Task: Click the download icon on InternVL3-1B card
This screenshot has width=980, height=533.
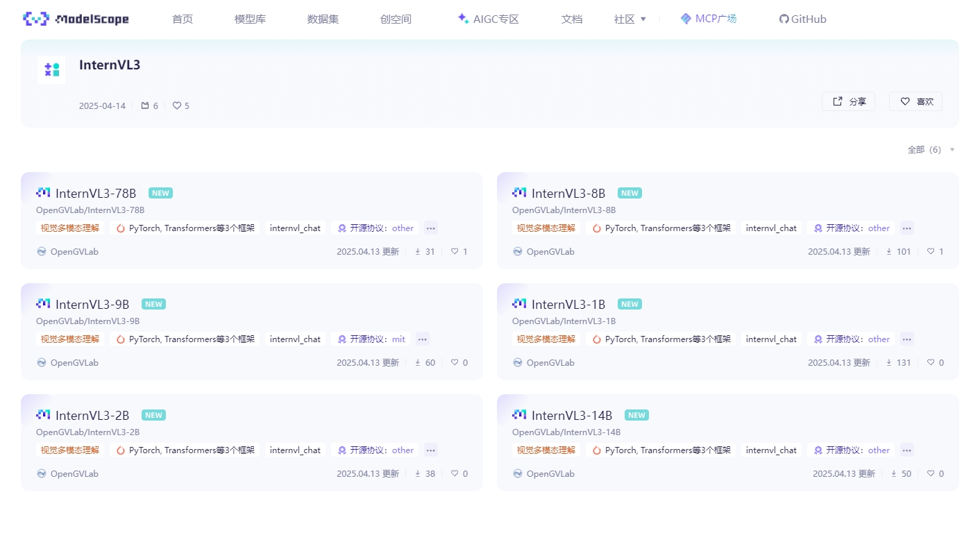Action: (889, 362)
